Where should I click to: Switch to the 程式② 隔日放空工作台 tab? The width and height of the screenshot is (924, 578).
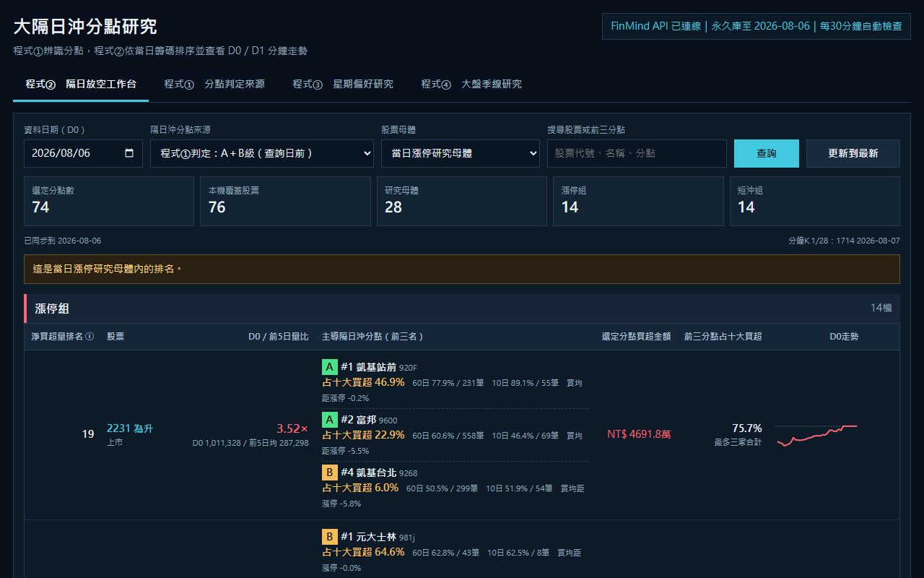tap(81, 84)
